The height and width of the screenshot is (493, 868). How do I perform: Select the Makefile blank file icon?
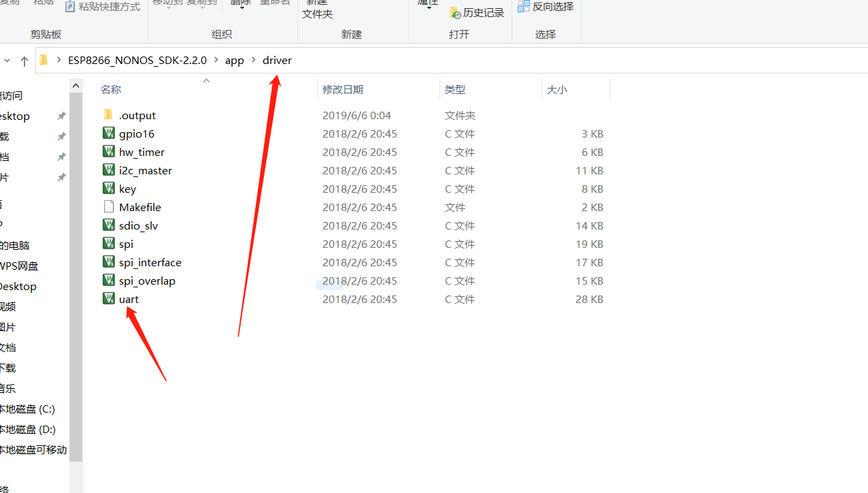pyautogui.click(x=108, y=206)
